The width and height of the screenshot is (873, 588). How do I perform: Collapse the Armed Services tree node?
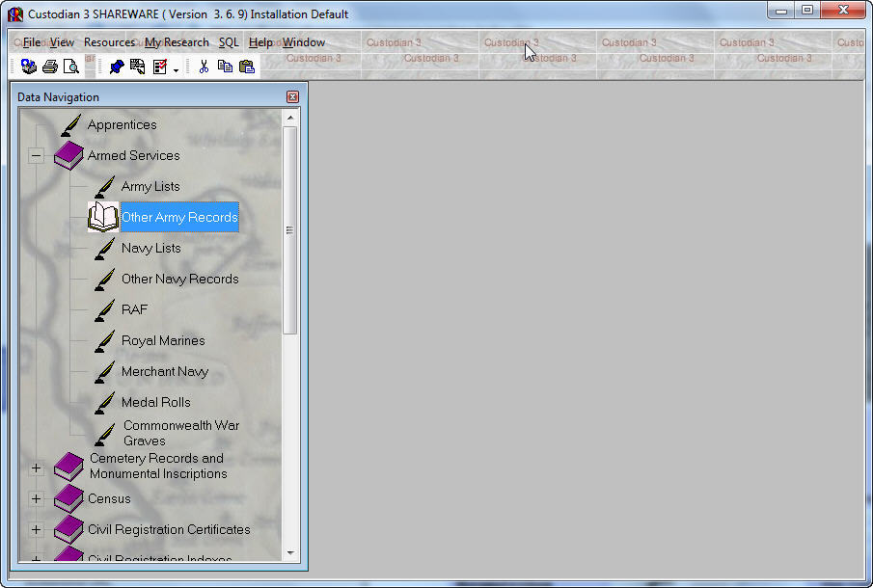[36, 155]
